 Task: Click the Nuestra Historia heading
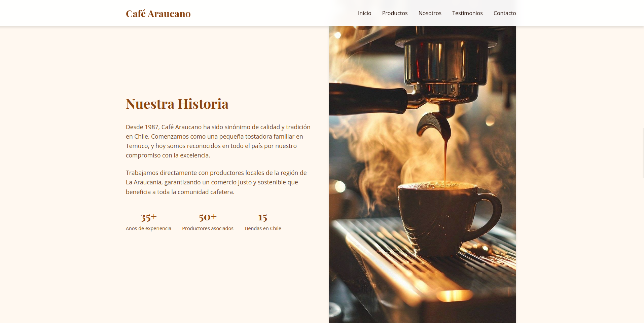(x=177, y=104)
